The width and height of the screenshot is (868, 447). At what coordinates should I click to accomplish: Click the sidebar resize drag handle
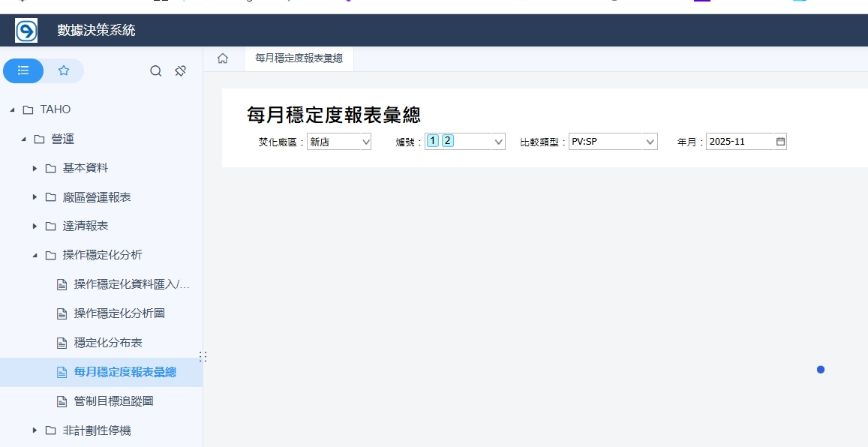[203, 357]
